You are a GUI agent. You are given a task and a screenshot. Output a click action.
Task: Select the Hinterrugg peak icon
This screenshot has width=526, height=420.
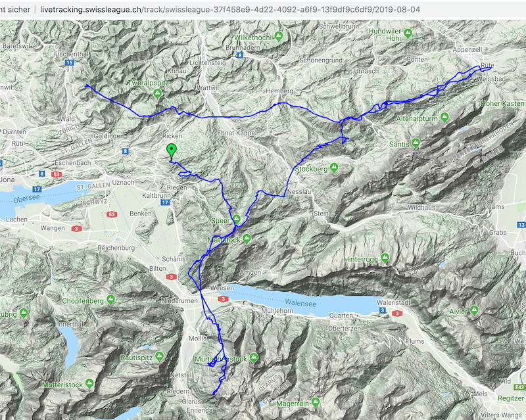click(x=386, y=258)
